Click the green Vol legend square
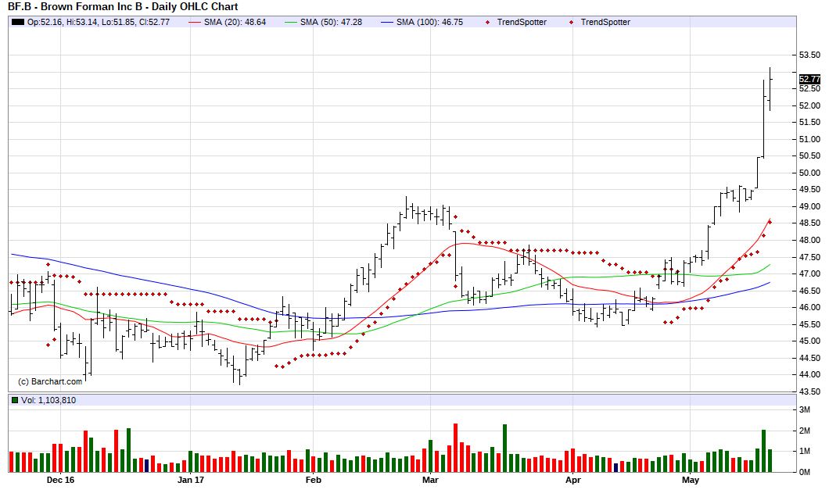Viewport: 829px width, 504px height. click(x=15, y=400)
